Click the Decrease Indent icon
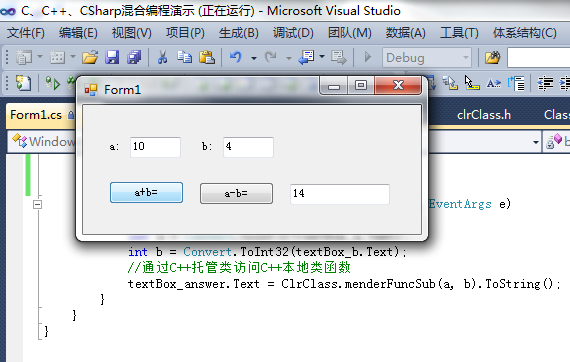The height and width of the screenshot is (362, 570). pyautogui.click(x=545, y=83)
